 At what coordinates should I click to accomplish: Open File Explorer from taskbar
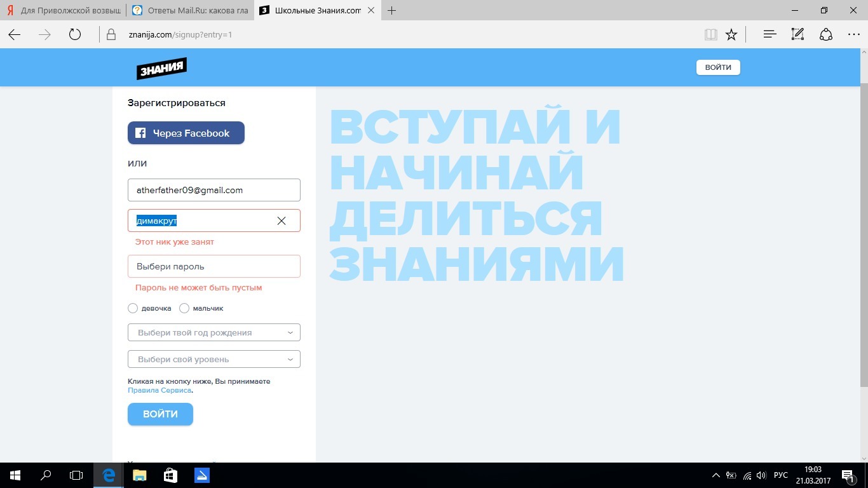(139, 475)
